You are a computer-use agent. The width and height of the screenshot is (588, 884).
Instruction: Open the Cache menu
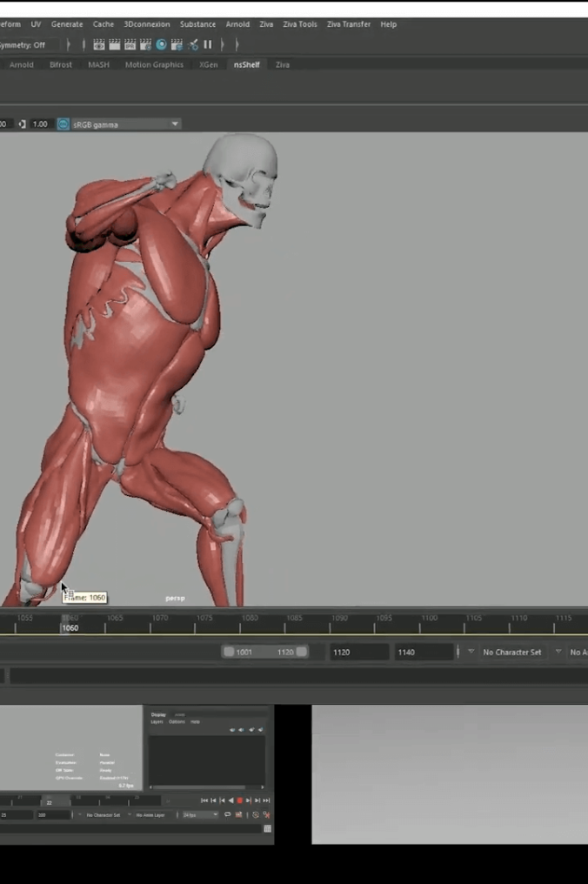(x=104, y=24)
